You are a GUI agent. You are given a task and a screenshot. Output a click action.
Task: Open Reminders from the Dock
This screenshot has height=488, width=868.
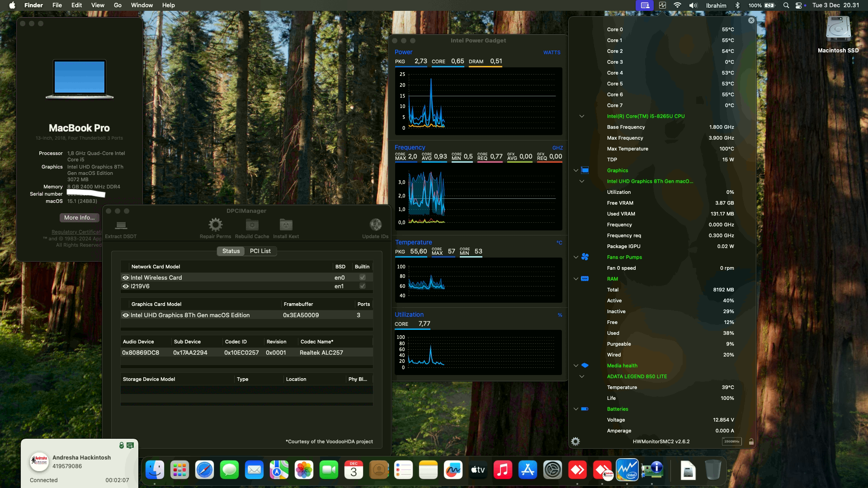(x=403, y=470)
